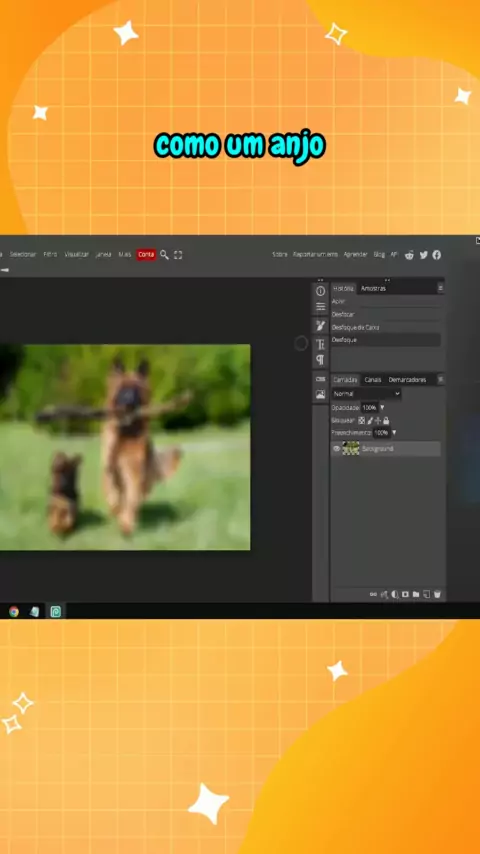
Task: Select the Desfoque de Caixa history step
Action: pos(386,327)
